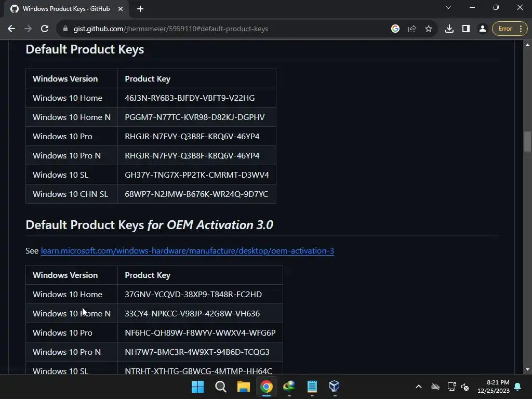
Task: Open taskbar Search icon
Action: coord(220,387)
